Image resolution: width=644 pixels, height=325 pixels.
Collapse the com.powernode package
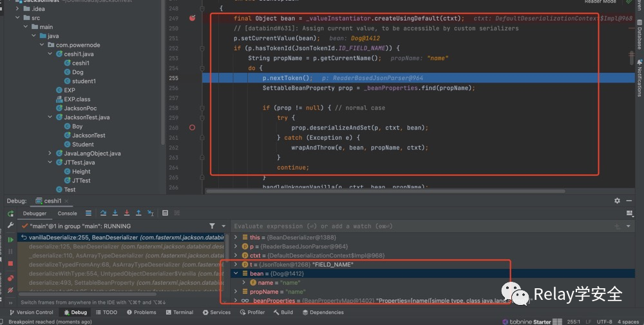(x=42, y=45)
